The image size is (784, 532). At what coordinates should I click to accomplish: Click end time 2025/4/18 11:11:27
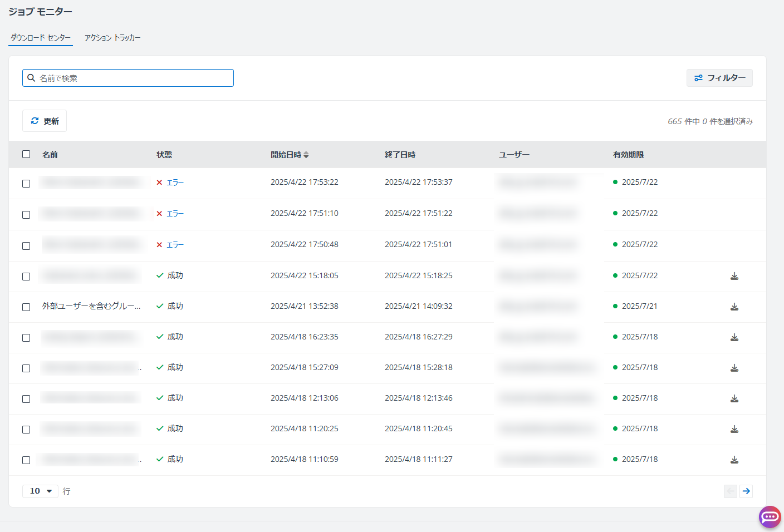point(419,459)
